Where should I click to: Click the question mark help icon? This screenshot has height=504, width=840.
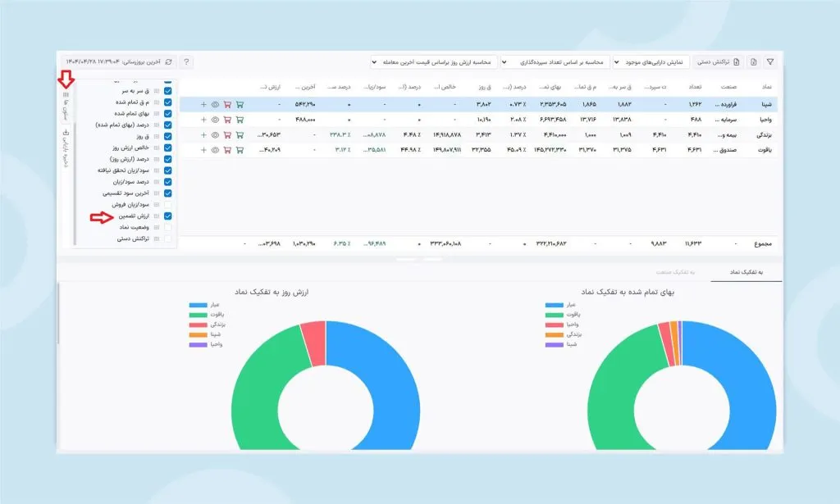186,62
